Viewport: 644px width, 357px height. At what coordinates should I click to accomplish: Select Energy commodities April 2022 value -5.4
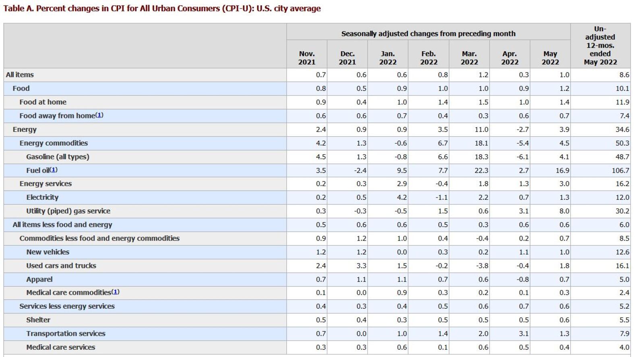coord(523,143)
